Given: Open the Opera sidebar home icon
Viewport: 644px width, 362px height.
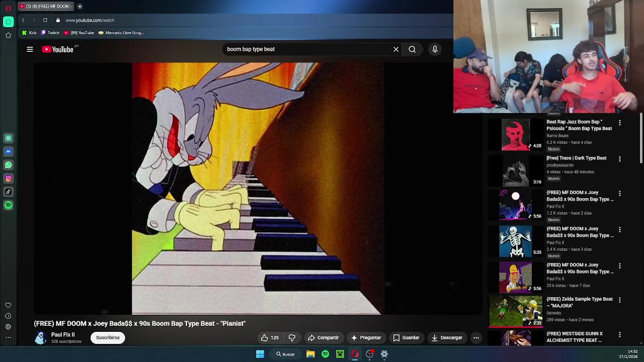Looking at the screenshot, I should (8, 22).
